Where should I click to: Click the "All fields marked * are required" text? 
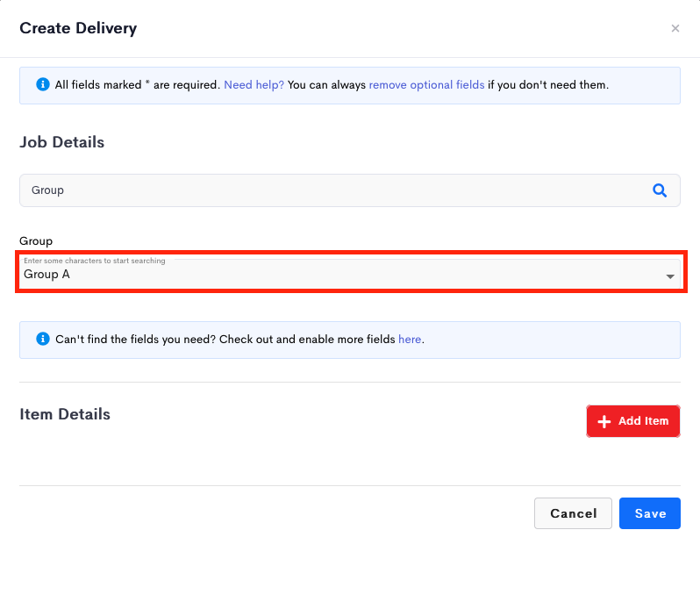138,84
